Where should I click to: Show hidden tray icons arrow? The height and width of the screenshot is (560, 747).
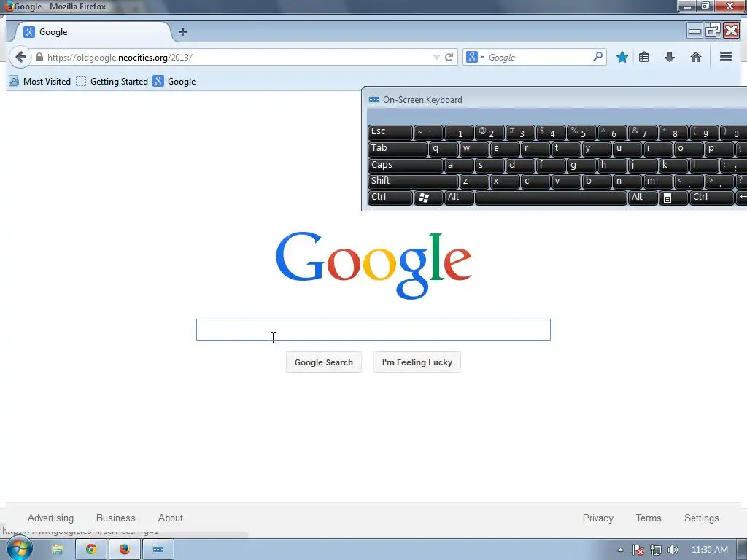pos(620,550)
